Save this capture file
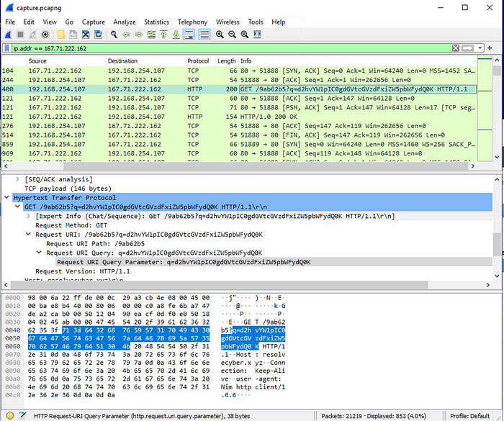The image size is (504, 421). (x=73, y=35)
